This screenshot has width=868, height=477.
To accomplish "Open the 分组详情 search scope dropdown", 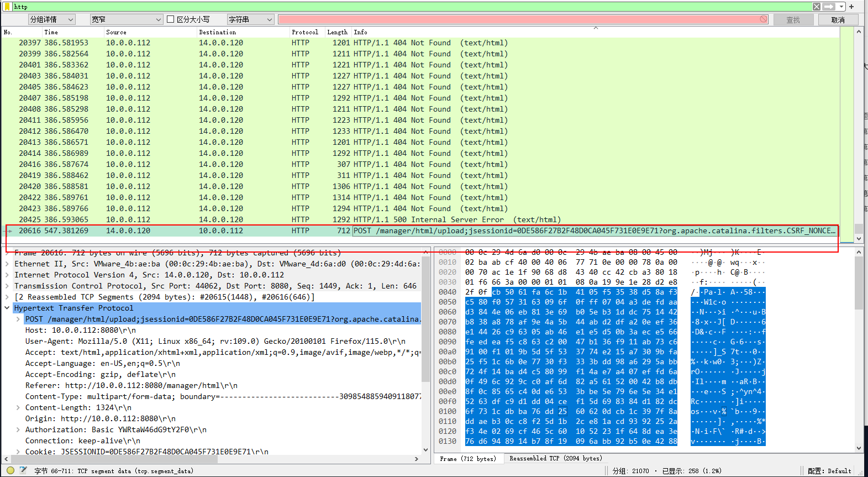I will [51, 19].
